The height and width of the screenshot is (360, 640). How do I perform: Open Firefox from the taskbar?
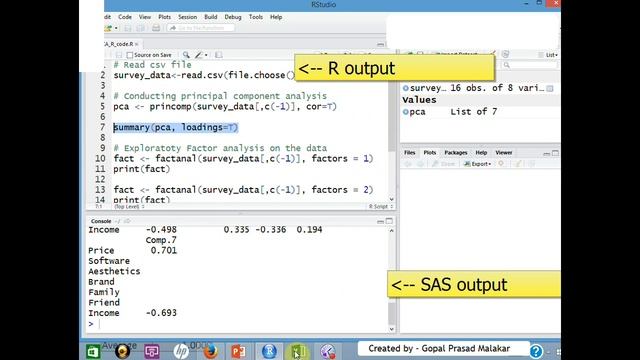(210, 351)
